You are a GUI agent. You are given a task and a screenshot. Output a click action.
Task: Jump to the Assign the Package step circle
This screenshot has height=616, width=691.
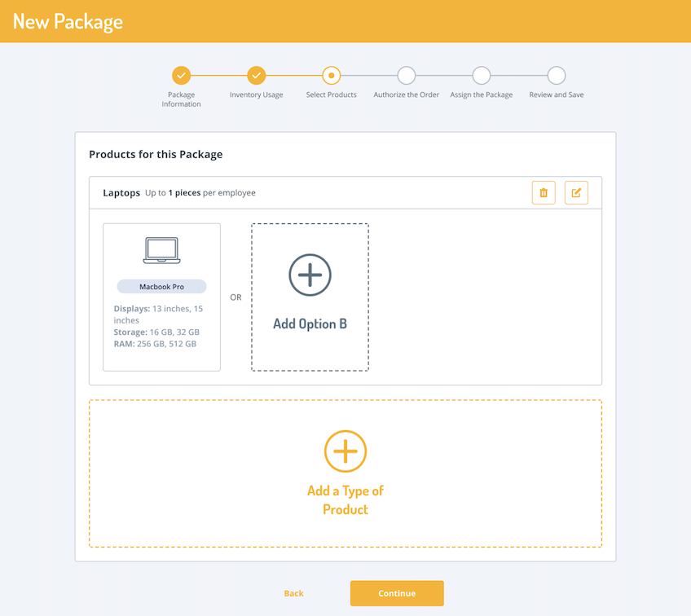tap(482, 76)
